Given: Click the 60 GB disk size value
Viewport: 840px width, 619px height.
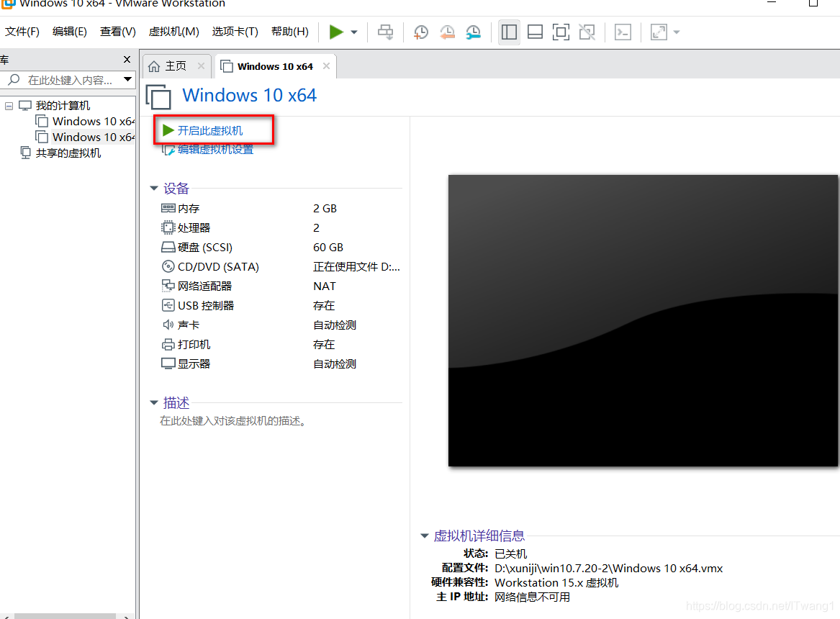Looking at the screenshot, I should point(328,248).
